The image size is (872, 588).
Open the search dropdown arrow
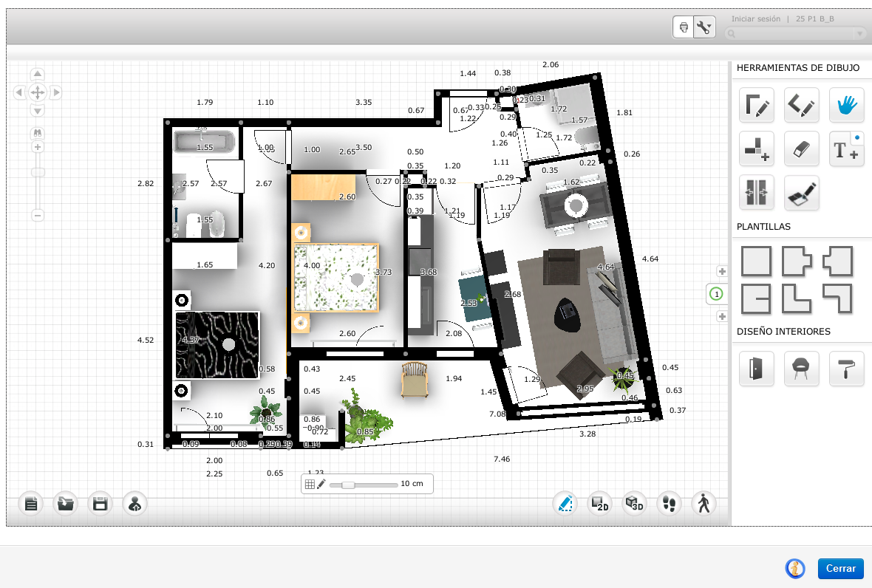pyautogui.click(x=861, y=34)
